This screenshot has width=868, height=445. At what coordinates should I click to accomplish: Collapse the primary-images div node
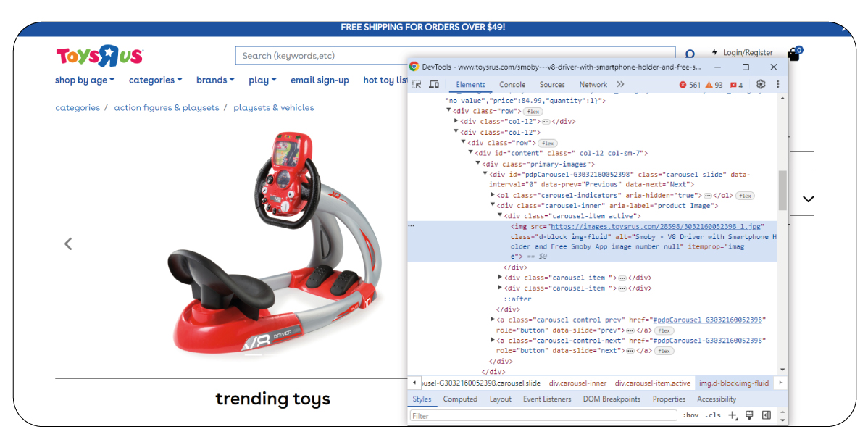click(x=477, y=164)
